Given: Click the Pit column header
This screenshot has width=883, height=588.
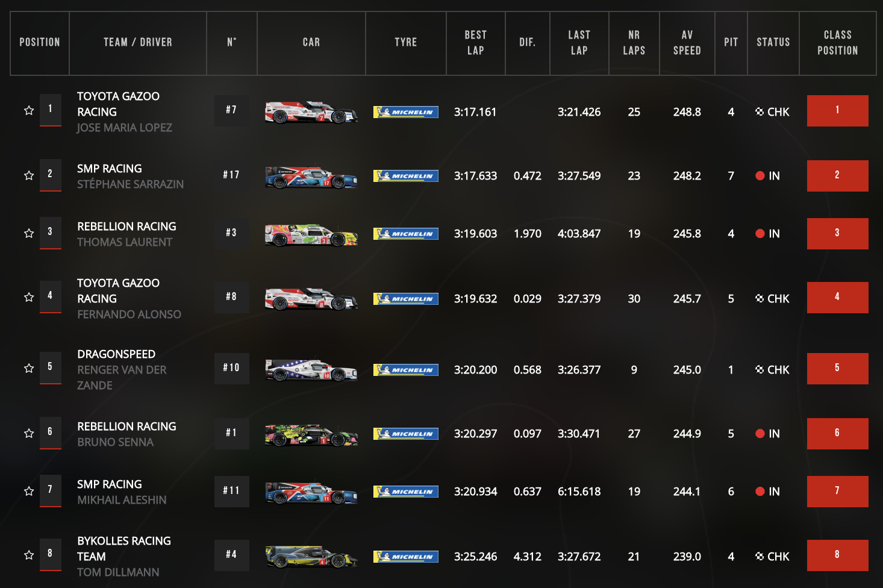Looking at the screenshot, I should click(731, 43).
